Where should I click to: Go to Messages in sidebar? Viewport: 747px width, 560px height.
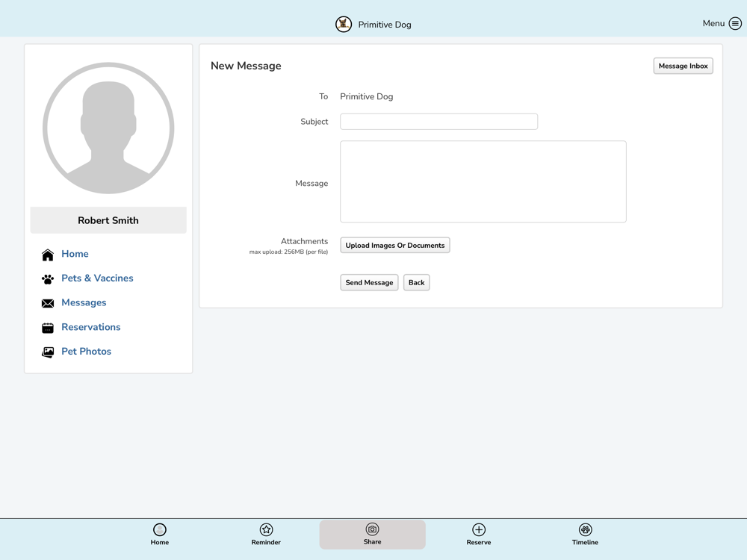(84, 302)
